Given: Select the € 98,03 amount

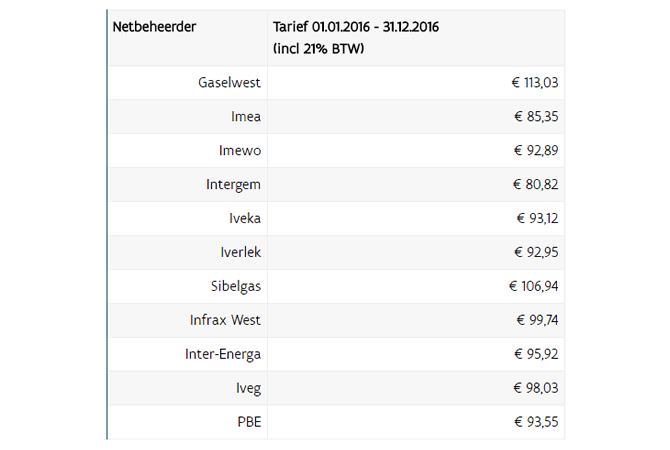Looking at the screenshot, I should (x=536, y=388).
